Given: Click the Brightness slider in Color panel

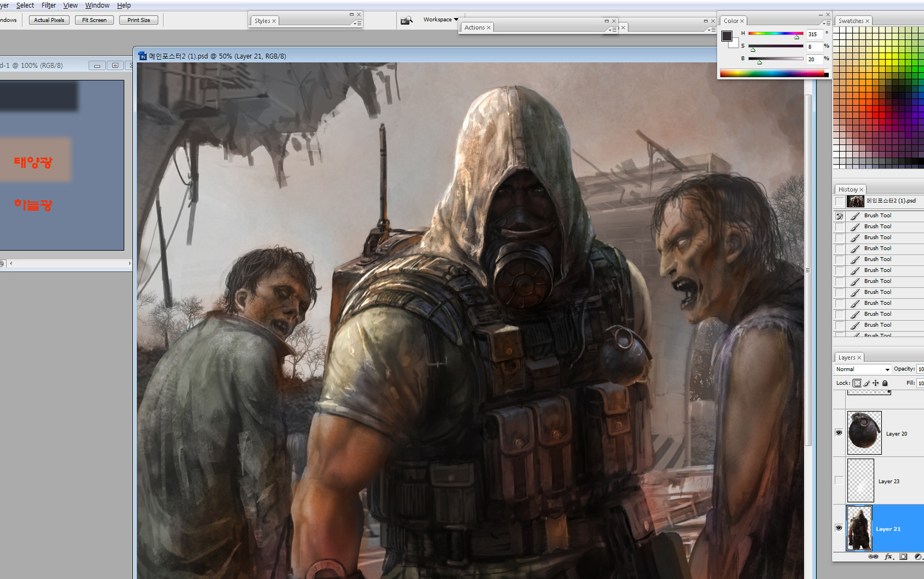Looking at the screenshot, I should [776, 59].
